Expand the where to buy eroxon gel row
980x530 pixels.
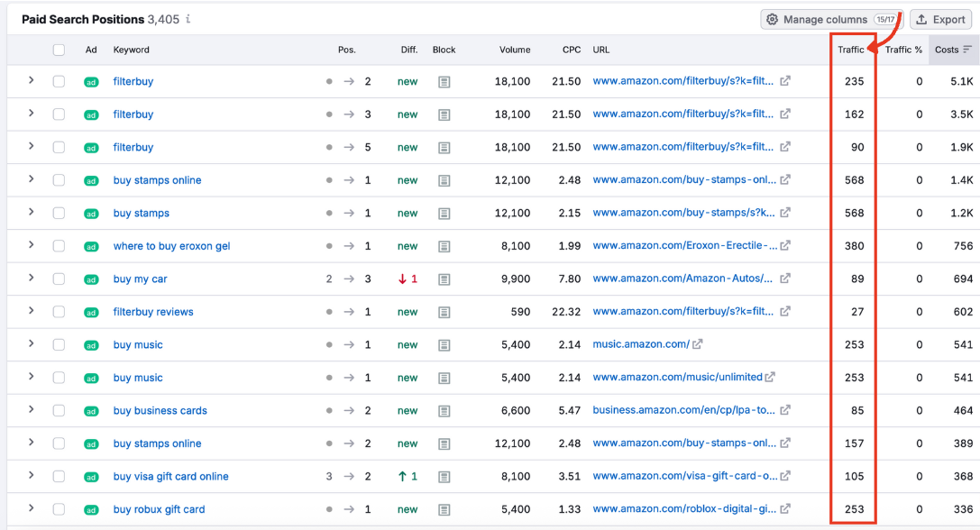point(31,245)
